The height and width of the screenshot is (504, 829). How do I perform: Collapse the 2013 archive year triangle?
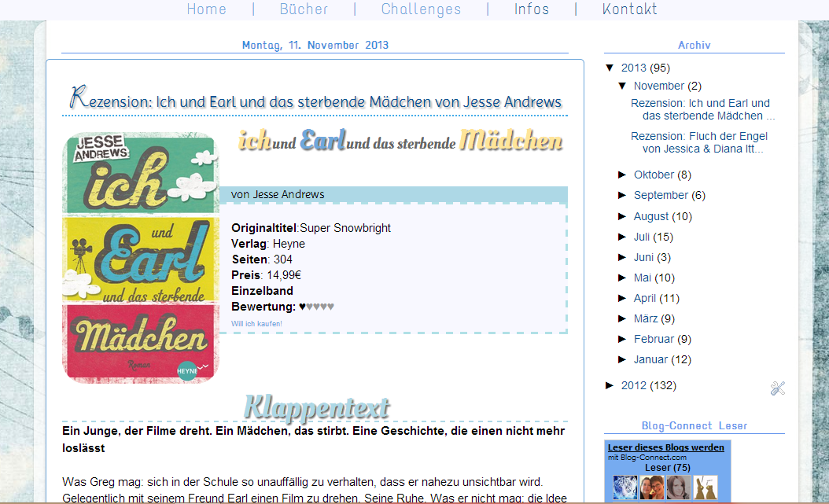610,68
